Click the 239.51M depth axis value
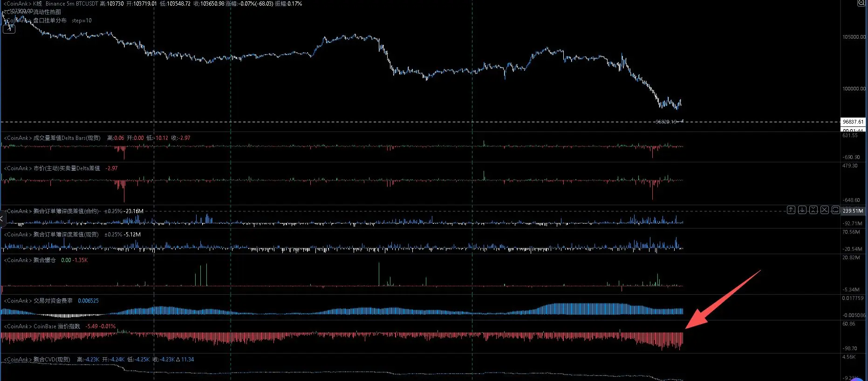 pos(853,211)
